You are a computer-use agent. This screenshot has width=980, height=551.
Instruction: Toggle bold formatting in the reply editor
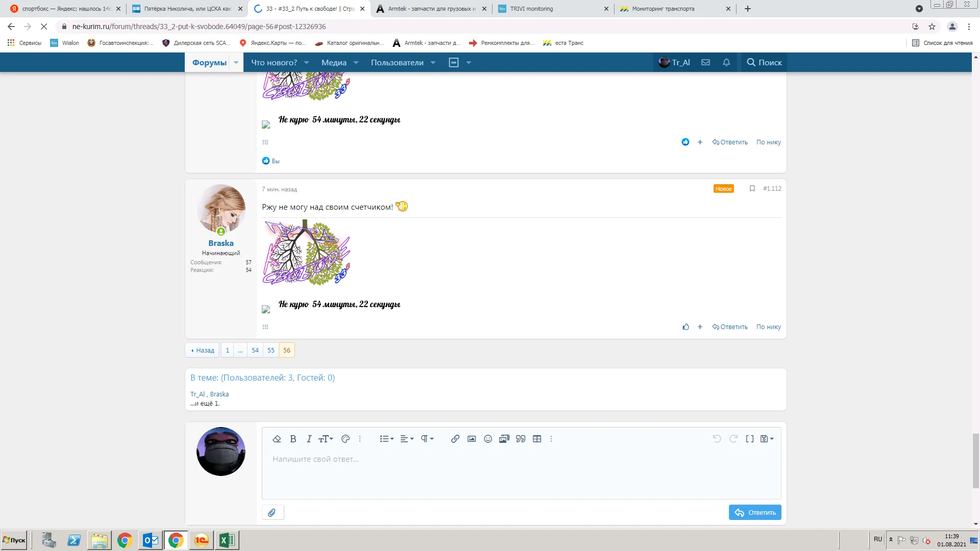coord(293,438)
